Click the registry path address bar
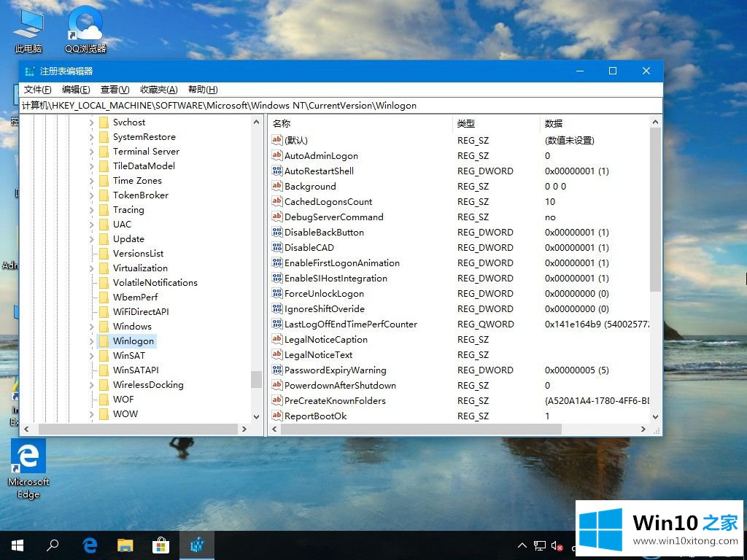This screenshot has width=747, height=560. (341, 105)
